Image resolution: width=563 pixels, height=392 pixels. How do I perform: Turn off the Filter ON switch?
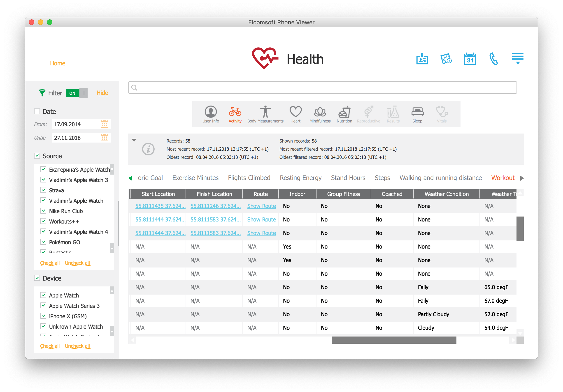(77, 93)
